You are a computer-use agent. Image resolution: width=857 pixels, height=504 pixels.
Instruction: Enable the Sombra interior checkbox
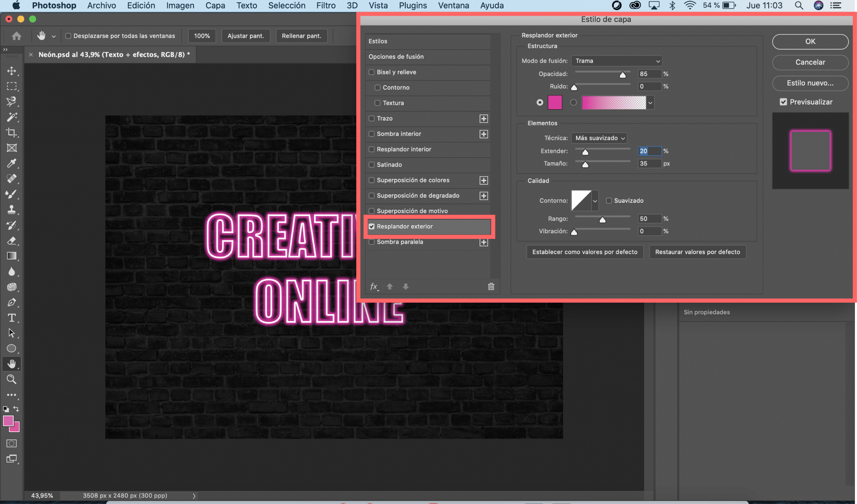[372, 134]
